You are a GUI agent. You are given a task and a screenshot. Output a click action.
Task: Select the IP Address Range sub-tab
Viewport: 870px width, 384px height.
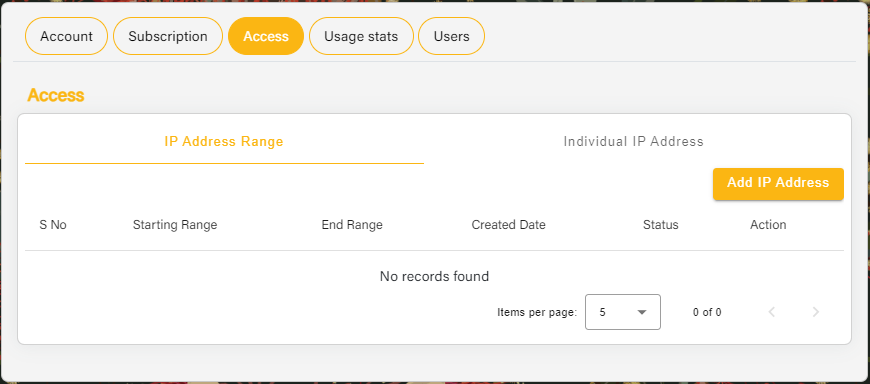coord(224,142)
